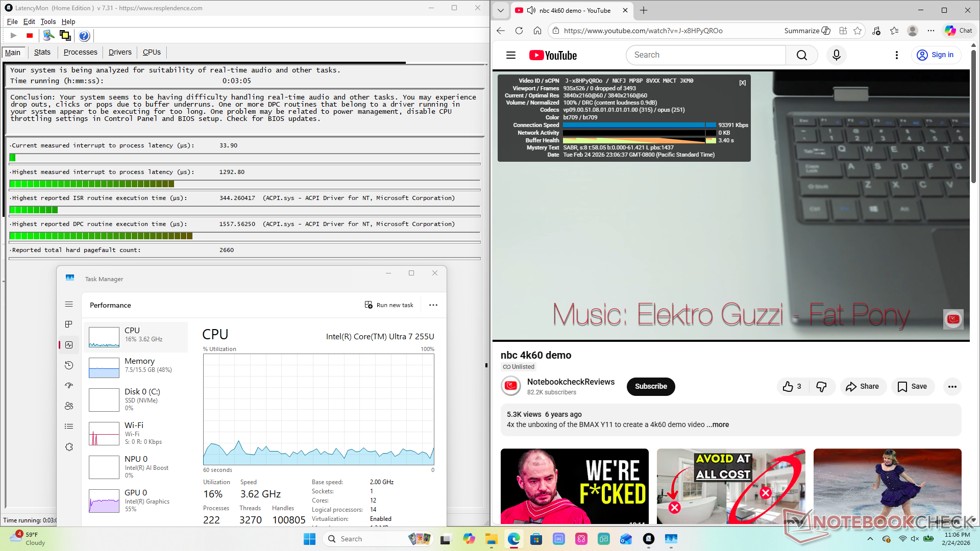
Task: Stop the LatencyMon monitor with the red square
Action: click(30, 36)
